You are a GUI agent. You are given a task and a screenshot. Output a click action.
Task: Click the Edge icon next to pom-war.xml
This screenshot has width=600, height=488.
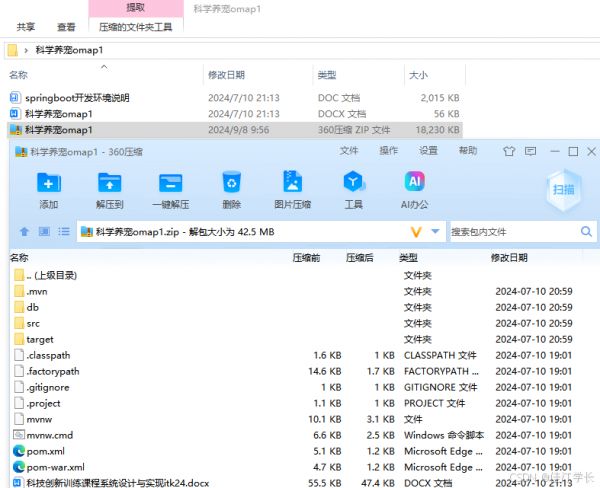pyautogui.click(x=19, y=467)
